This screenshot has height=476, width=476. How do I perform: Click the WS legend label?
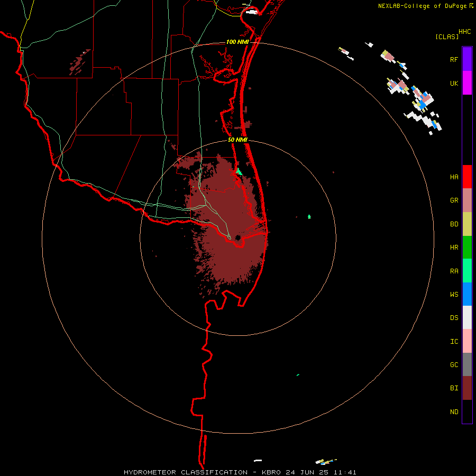tap(454, 294)
